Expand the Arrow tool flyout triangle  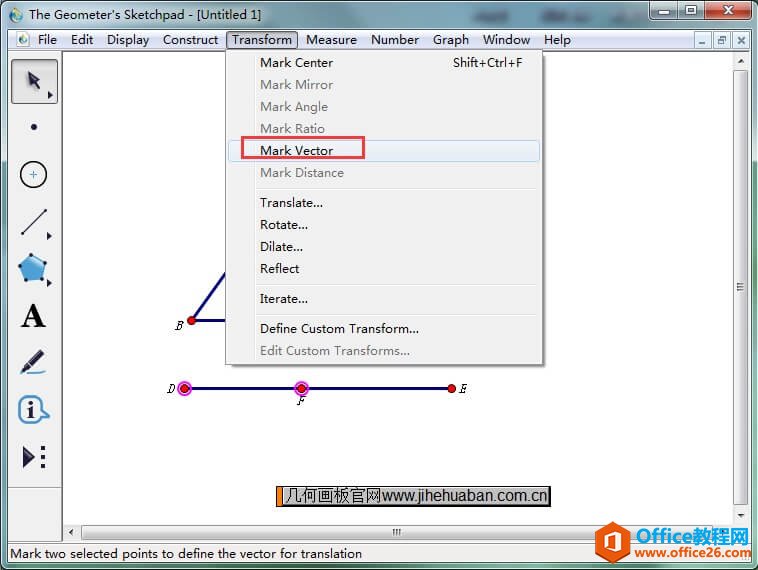tap(50, 95)
